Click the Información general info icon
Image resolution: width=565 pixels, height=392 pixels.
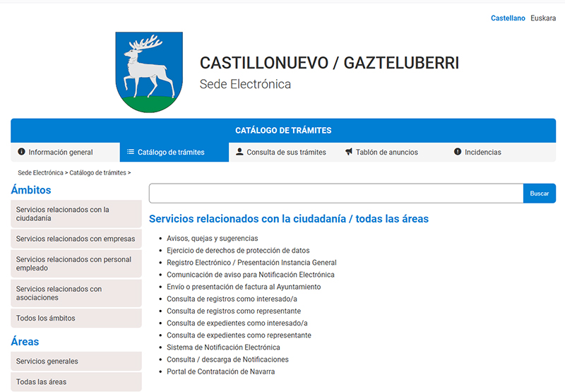tap(22, 152)
